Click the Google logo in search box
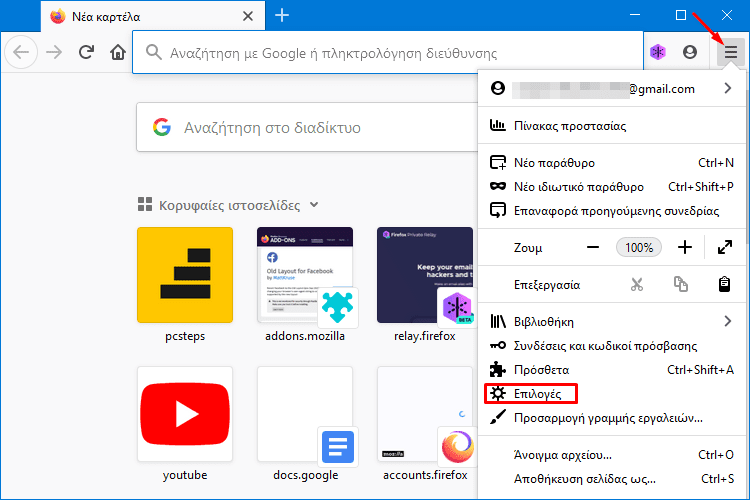This screenshot has height=500, width=750. [x=162, y=127]
